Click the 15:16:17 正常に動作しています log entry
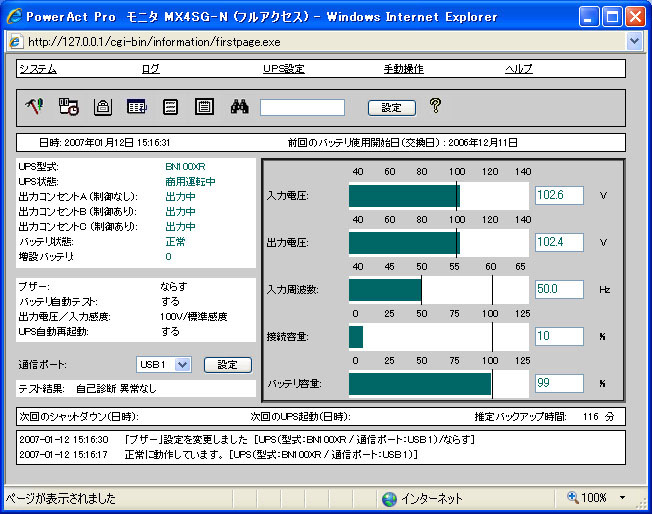Image resolution: width=652 pixels, height=514 pixels. coord(218,455)
